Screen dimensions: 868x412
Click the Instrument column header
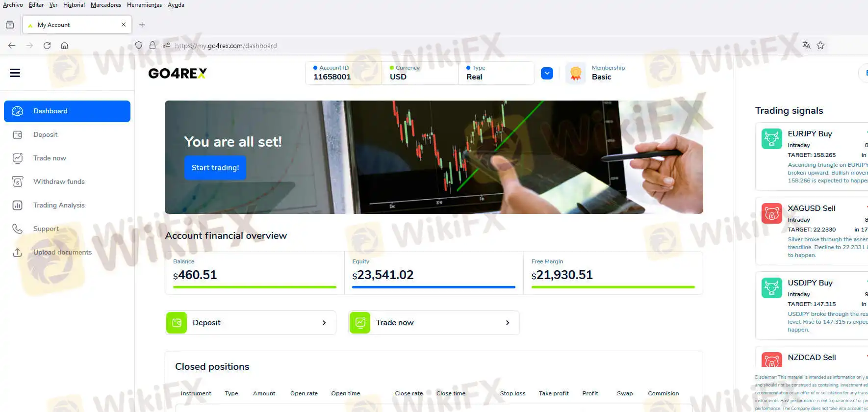196,393
